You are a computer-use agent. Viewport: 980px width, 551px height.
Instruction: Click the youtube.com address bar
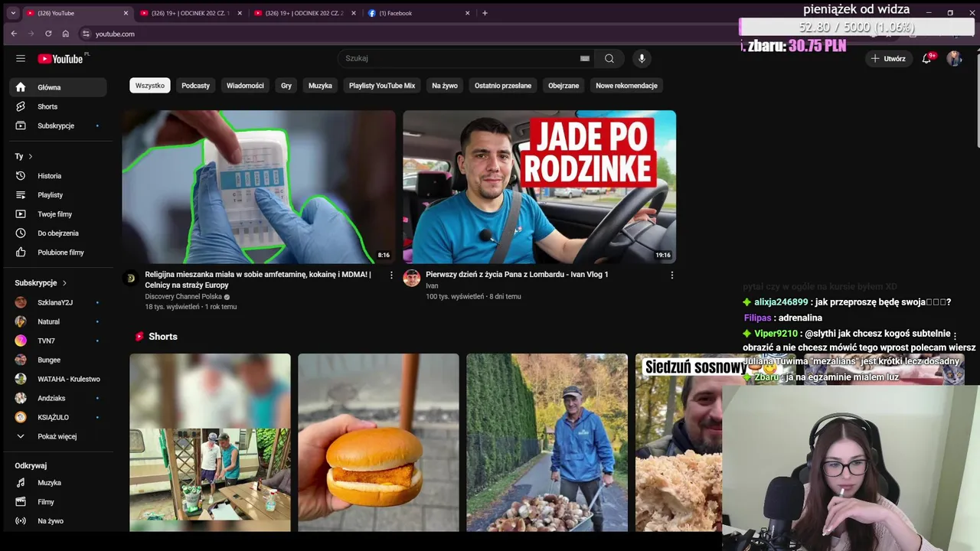tap(406, 34)
